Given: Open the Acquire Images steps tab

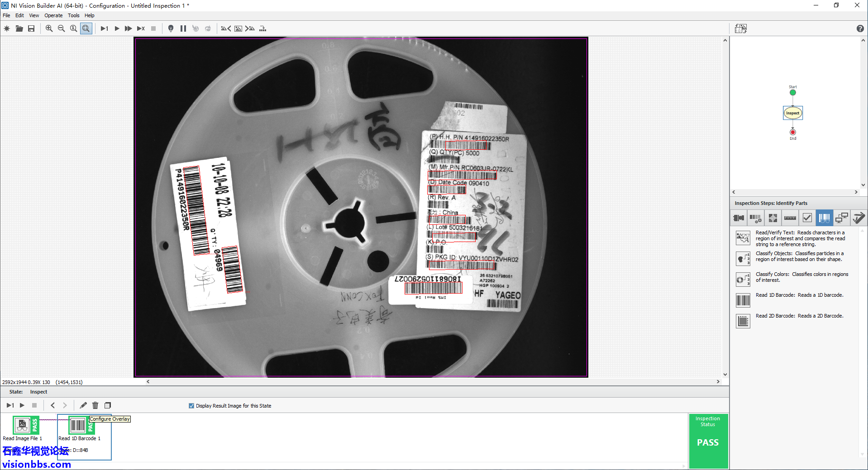Looking at the screenshot, I should [739, 218].
